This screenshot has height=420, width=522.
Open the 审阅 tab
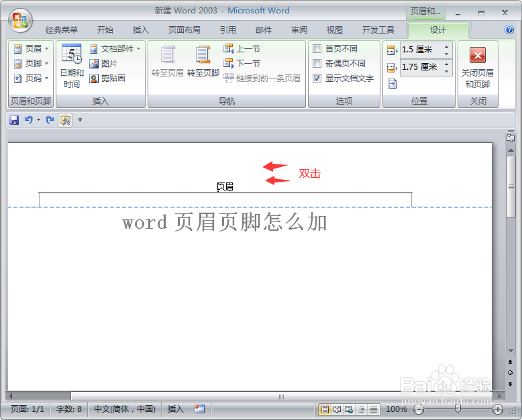299,30
